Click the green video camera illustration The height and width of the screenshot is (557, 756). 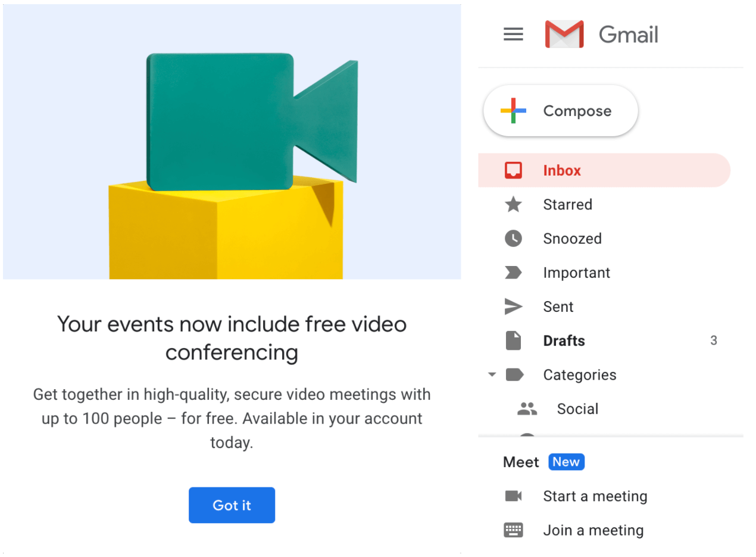(x=252, y=121)
